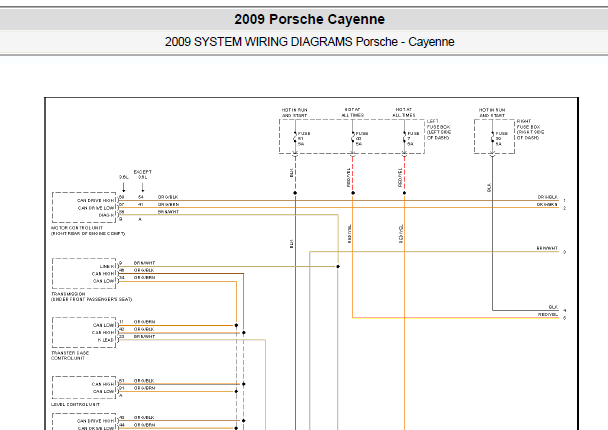Click the ORG/BLK wire label beside CAN DRIVE HIGH
This screenshot has height=430, width=608.
click(x=168, y=197)
